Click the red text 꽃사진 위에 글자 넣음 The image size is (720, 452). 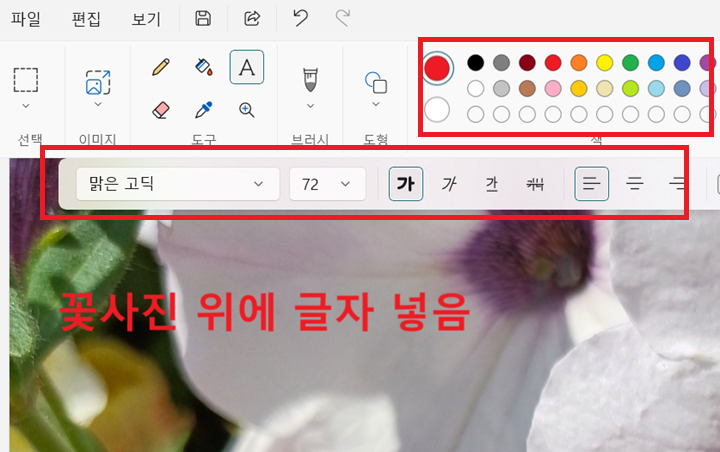click(264, 312)
